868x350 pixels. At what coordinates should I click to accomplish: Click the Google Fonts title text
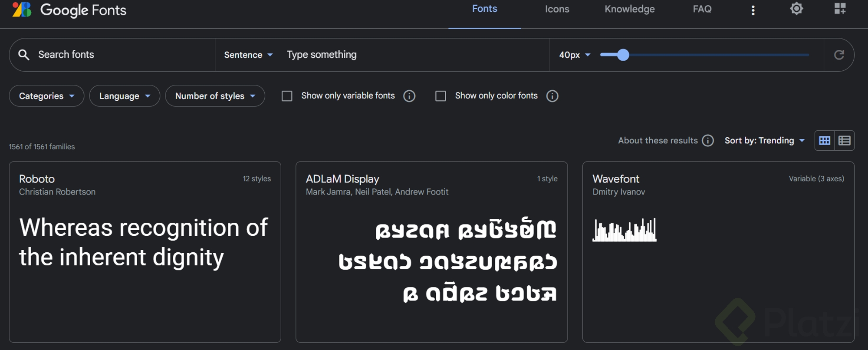click(x=83, y=10)
